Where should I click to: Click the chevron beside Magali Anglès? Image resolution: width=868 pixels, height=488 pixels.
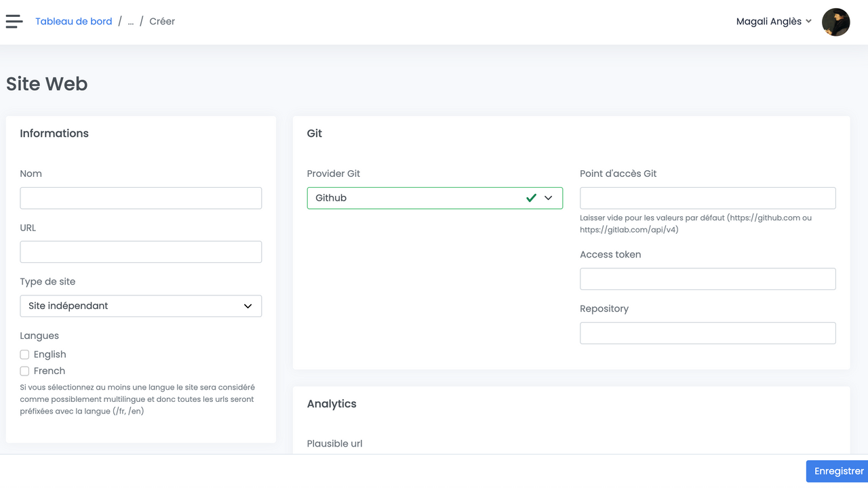click(808, 22)
